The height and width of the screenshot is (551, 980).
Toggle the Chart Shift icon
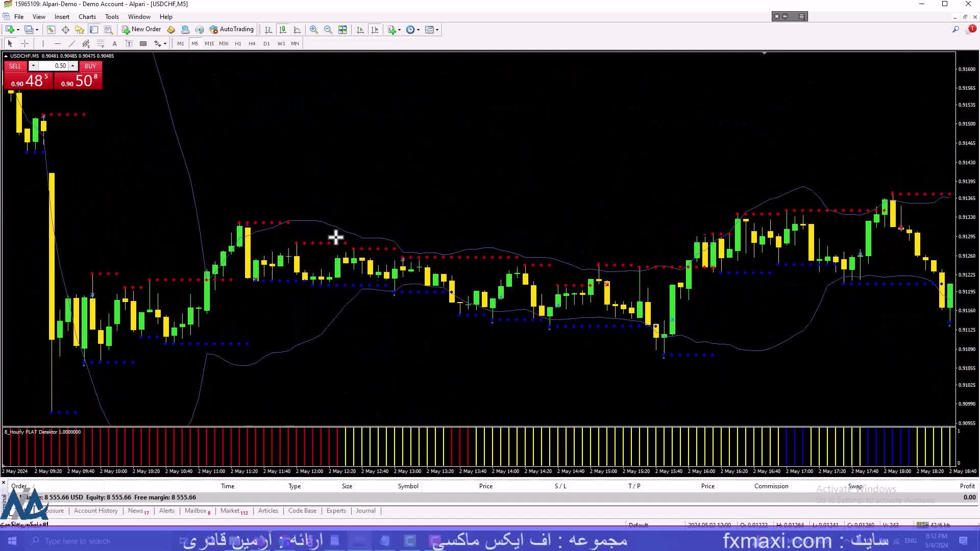coord(375,30)
